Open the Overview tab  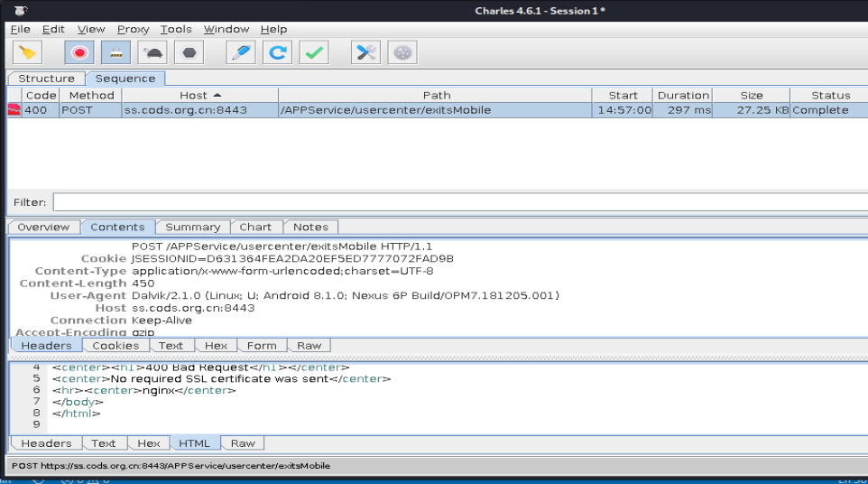click(43, 227)
